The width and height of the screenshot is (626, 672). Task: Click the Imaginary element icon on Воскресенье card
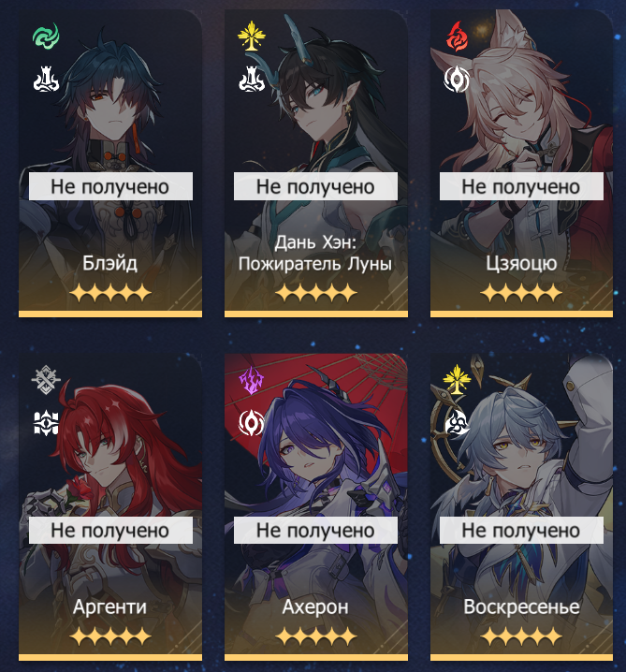click(458, 379)
